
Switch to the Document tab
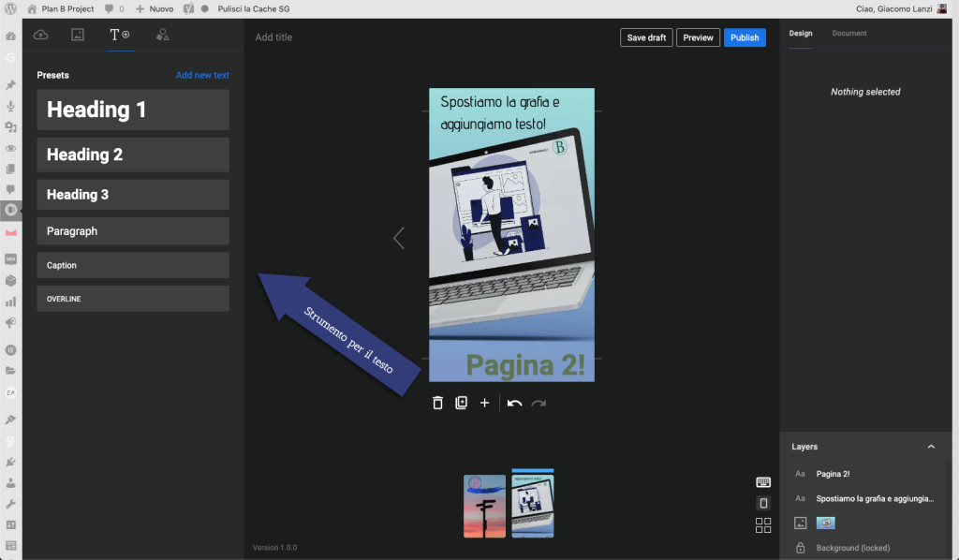click(848, 33)
